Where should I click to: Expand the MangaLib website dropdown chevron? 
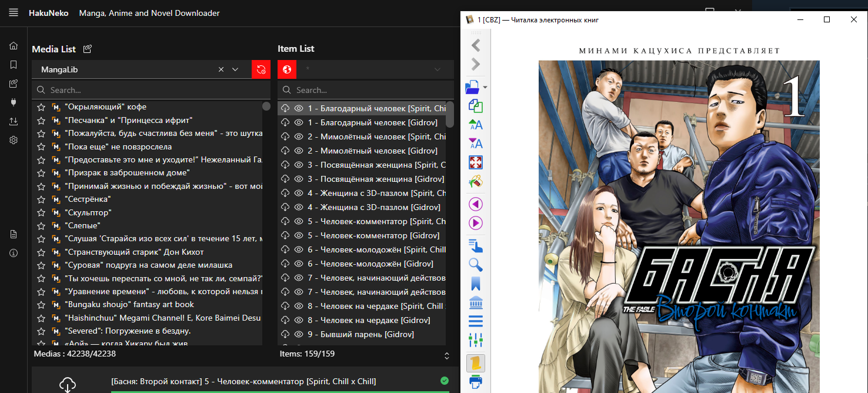(235, 69)
